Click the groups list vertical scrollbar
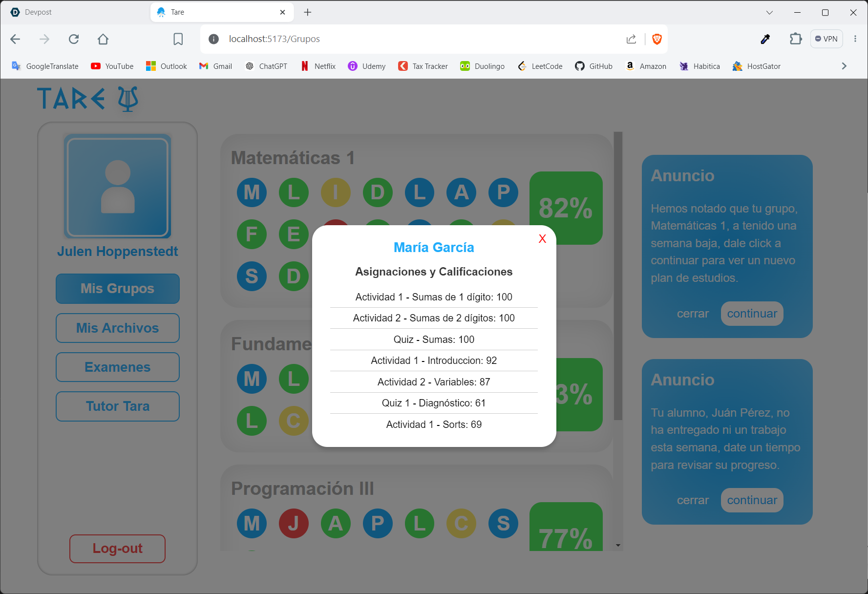This screenshot has height=594, width=868. pyautogui.click(x=618, y=276)
